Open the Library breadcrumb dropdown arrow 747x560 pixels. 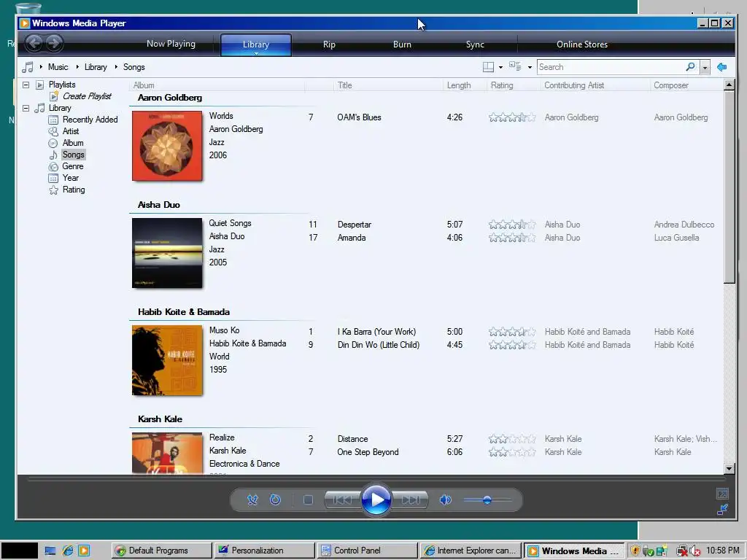(x=77, y=67)
